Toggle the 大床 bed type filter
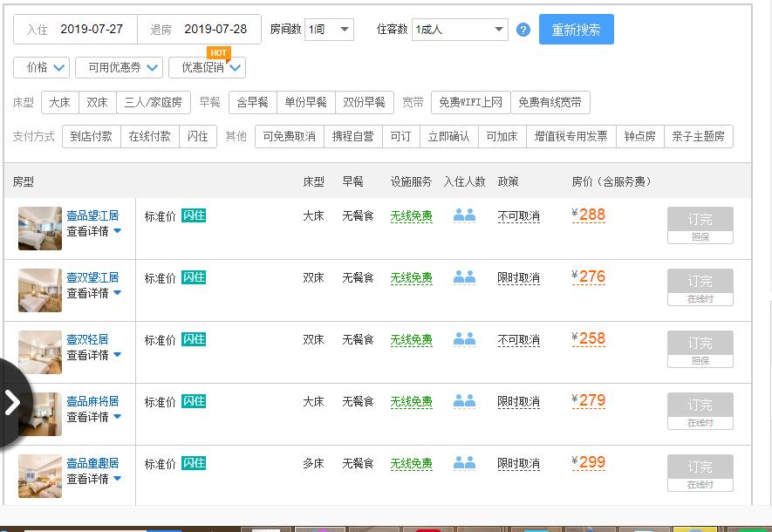This screenshot has height=532, width=772. 59,102
